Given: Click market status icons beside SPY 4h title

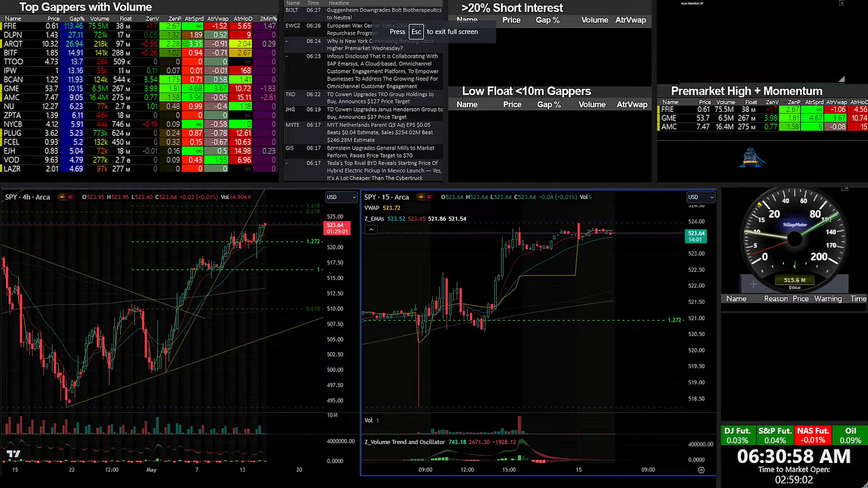Looking at the screenshot, I should 67,197.
